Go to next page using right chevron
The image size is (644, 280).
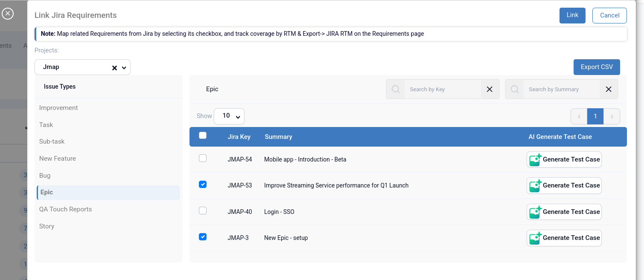click(x=612, y=116)
